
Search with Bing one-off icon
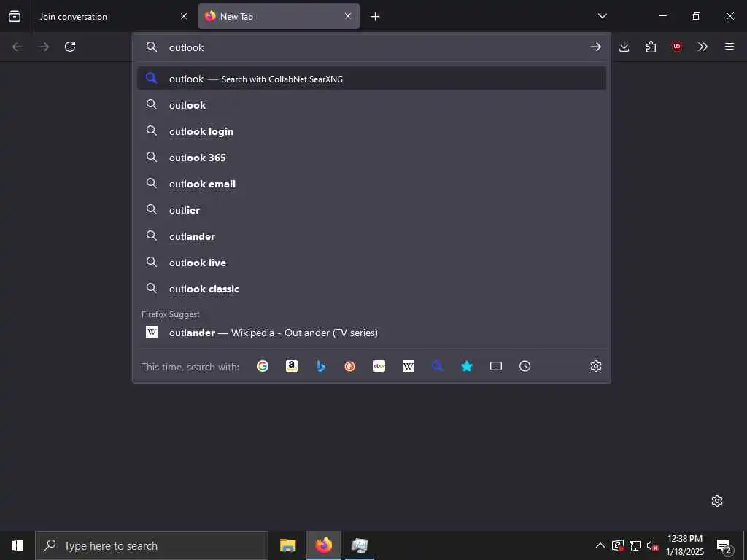click(x=321, y=366)
